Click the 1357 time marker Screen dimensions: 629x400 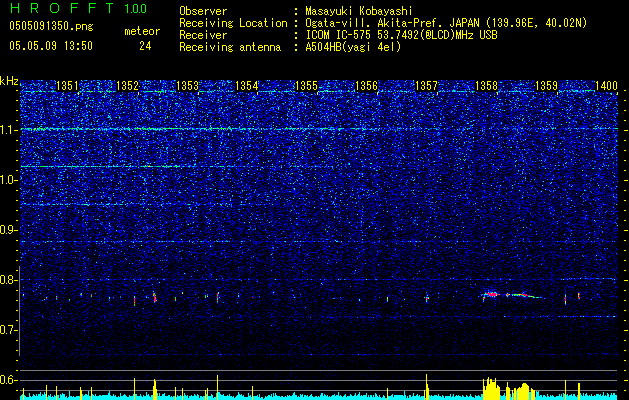click(426, 85)
